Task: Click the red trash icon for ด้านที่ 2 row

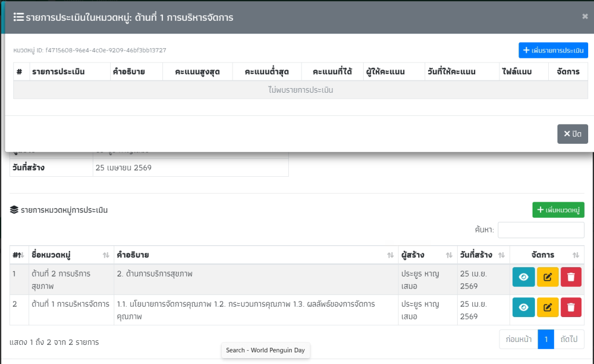Action: pos(571,277)
